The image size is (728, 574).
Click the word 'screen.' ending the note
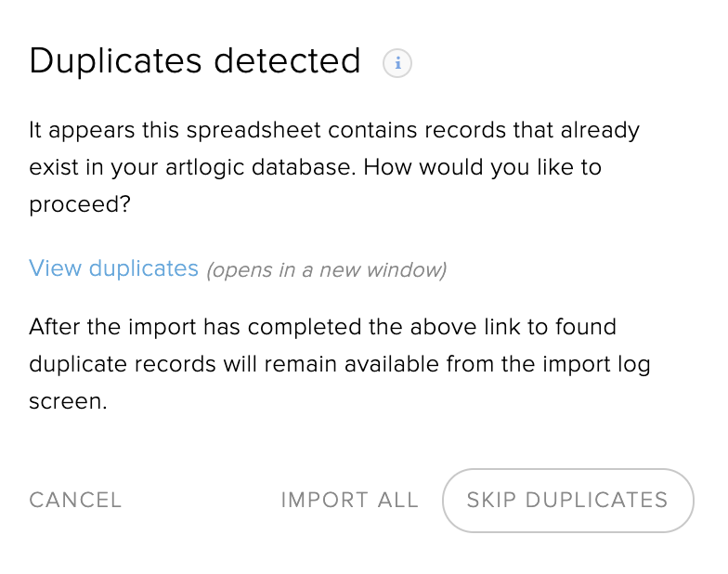tap(68, 402)
